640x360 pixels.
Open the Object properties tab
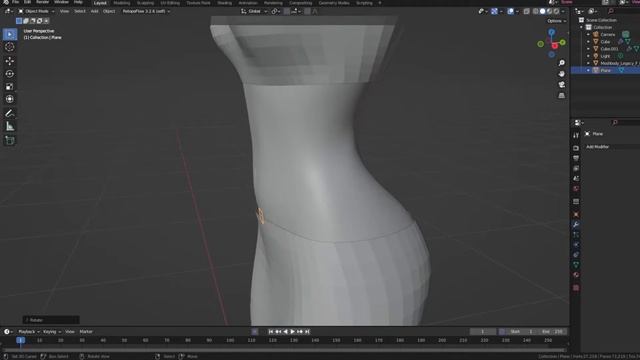pyautogui.click(x=576, y=214)
